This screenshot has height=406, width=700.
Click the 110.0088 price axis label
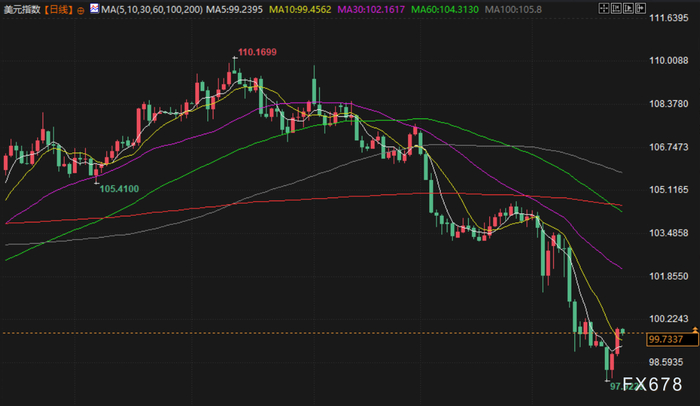click(669, 61)
